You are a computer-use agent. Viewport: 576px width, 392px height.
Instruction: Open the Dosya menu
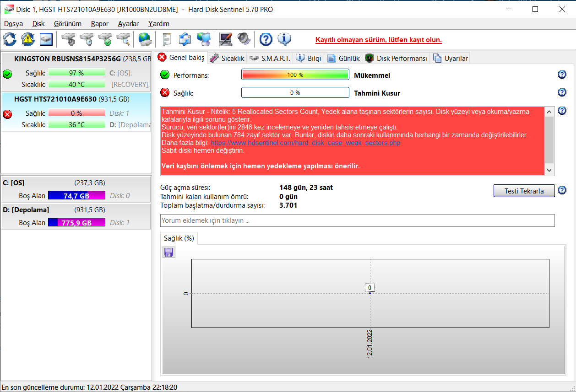(13, 24)
